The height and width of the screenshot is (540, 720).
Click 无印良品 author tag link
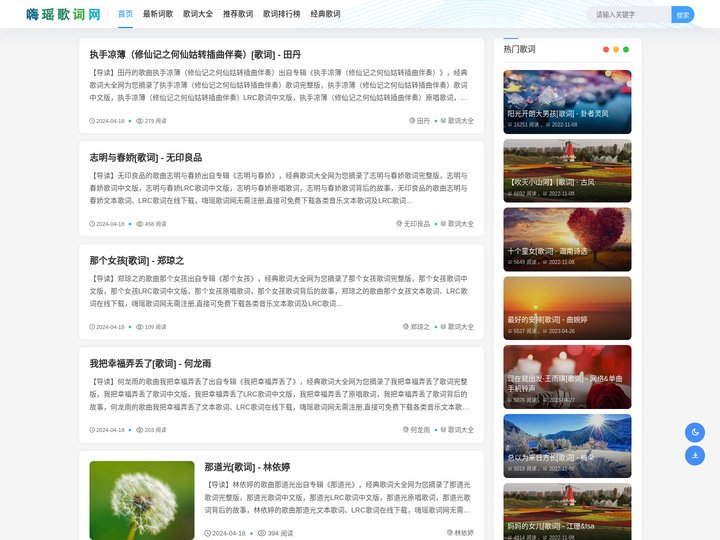click(413, 224)
